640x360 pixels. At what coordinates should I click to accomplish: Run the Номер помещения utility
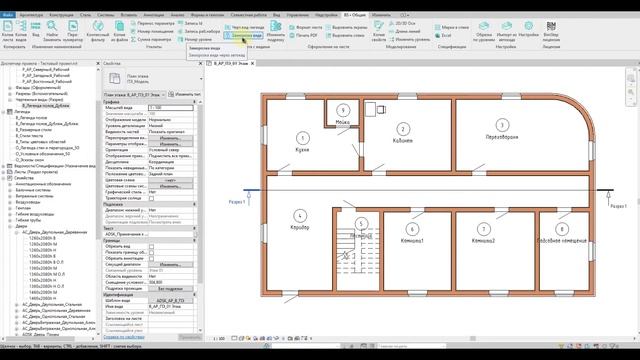152,31
